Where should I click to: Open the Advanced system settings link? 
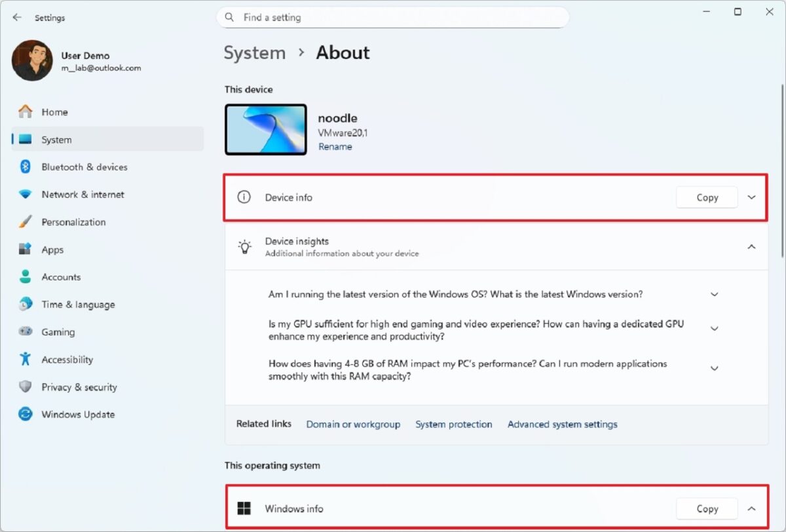click(x=562, y=425)
